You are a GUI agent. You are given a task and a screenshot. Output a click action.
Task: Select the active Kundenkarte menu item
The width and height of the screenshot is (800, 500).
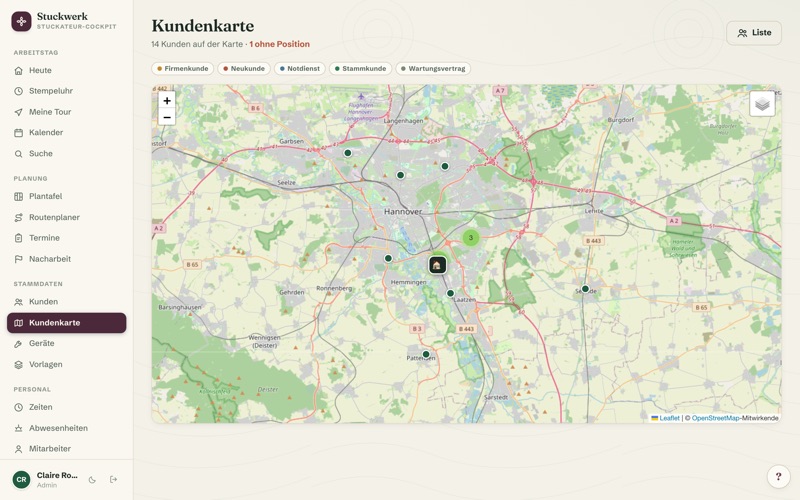click(x=66, y=323)
